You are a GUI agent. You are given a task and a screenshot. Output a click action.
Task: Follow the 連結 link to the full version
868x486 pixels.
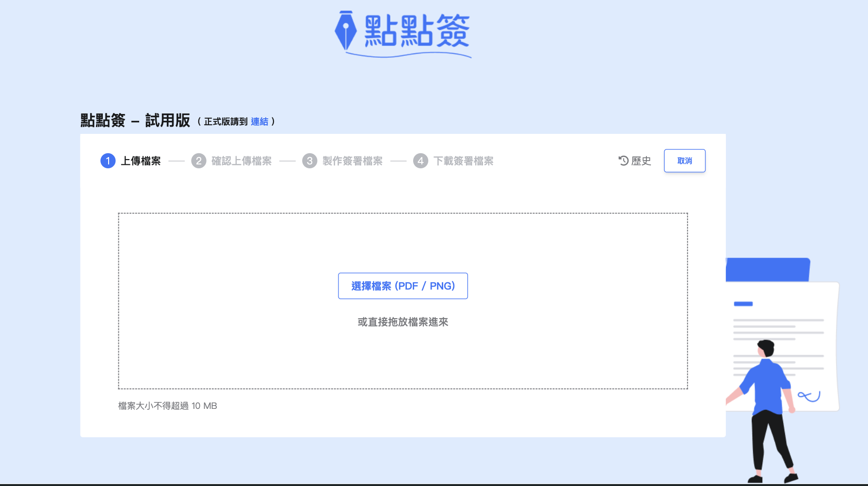(259, 121)
